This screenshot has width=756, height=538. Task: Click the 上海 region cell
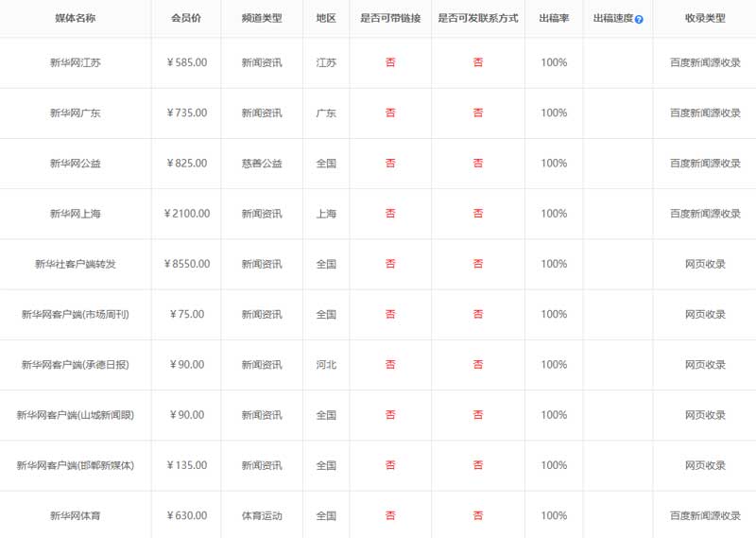326,214
